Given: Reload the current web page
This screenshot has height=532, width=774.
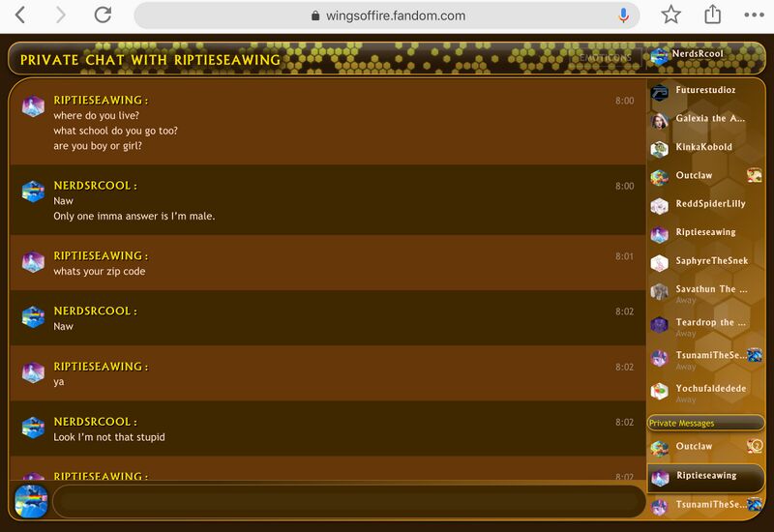Looking at the screenshot, I should tap(103, 15).
